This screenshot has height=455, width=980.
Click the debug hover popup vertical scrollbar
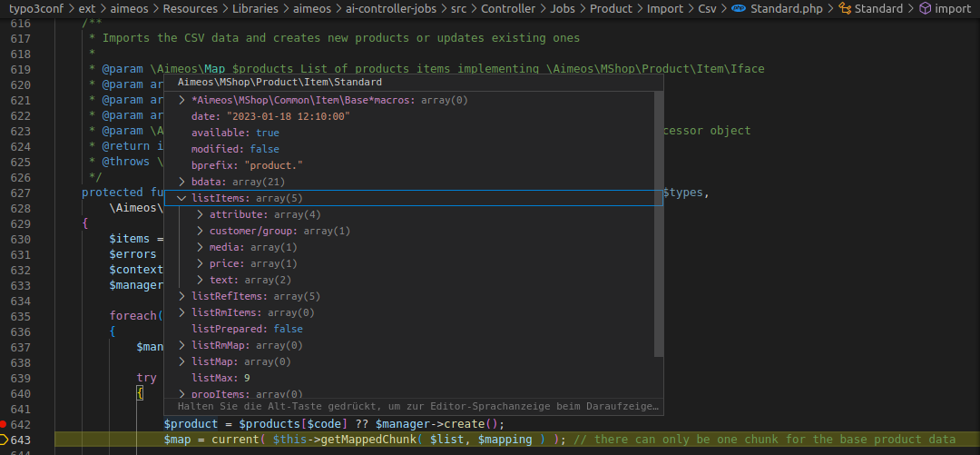pyautogui.click(x=658, y=224)
